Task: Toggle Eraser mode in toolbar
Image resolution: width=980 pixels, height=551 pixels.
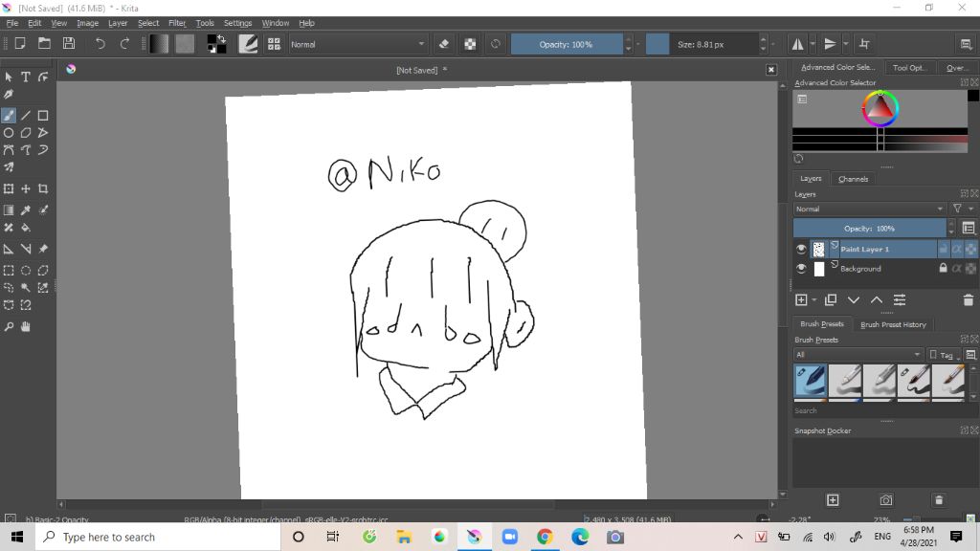Action: click(444, 44)
